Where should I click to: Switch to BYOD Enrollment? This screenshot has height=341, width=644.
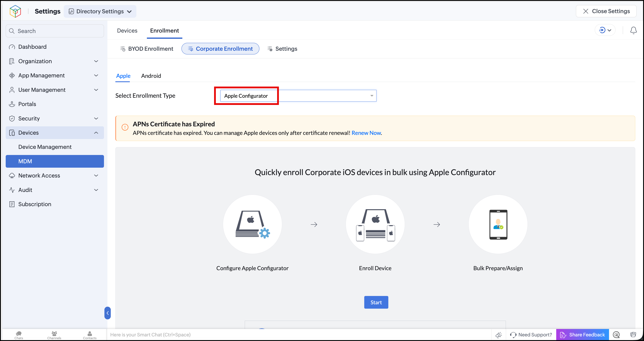coord(147,49)
